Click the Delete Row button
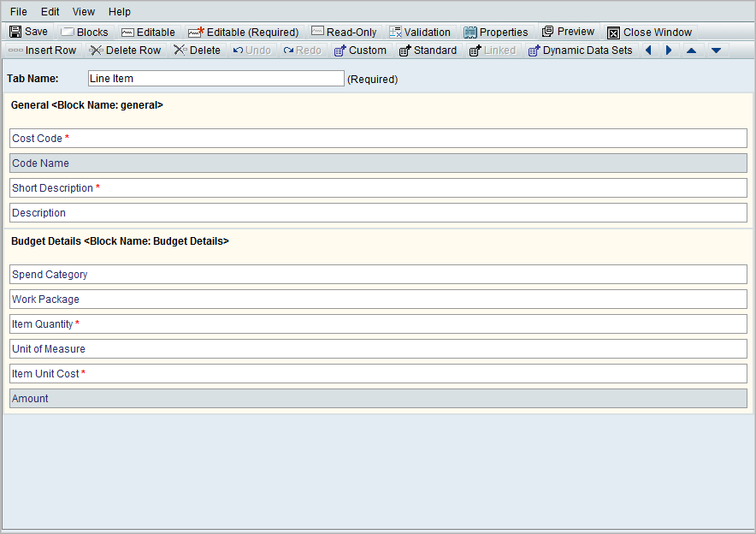 pos(126,50)
